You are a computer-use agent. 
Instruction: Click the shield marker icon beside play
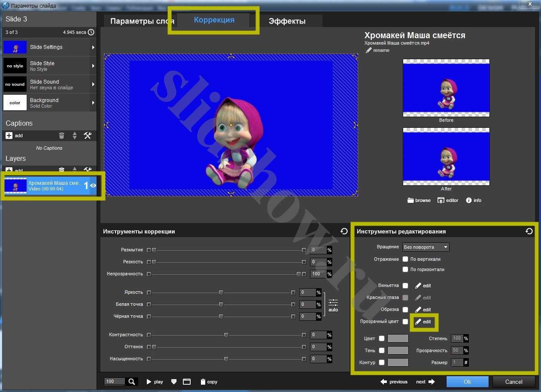[174, 382]
